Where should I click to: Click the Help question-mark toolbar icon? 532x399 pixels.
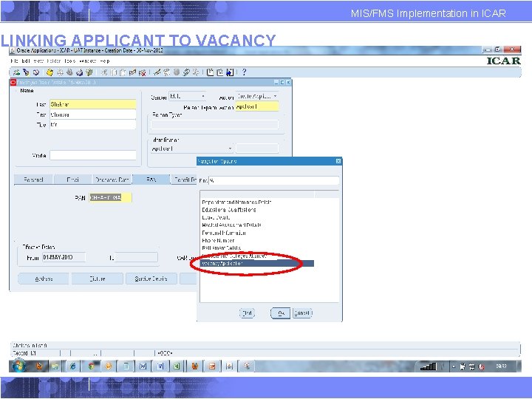[244, 72]
